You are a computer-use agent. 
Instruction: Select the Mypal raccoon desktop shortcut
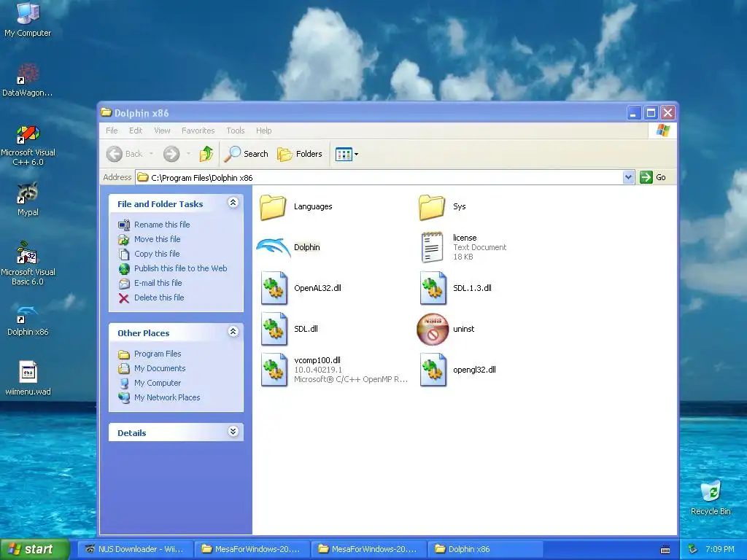tap(28, 199)
